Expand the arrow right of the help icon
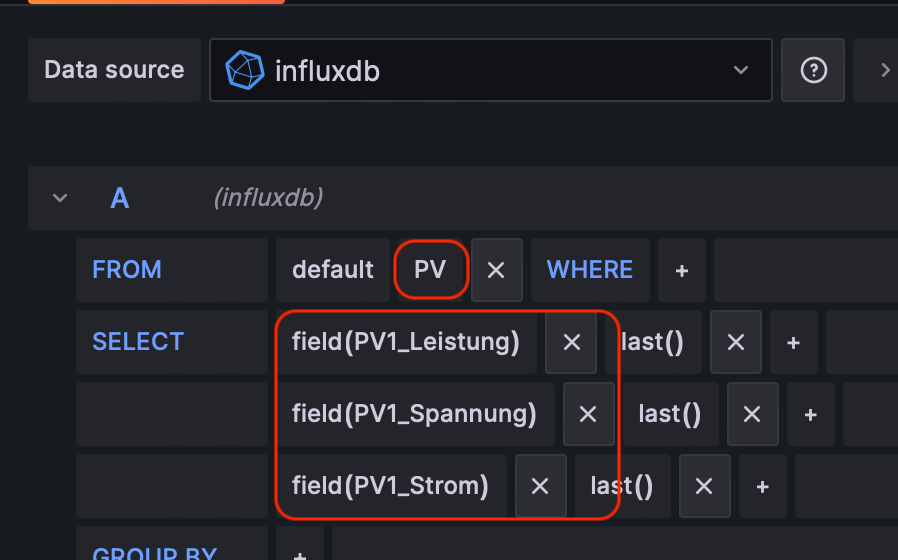Viewport: 898px width, 560px height. (x=884, y=70)
